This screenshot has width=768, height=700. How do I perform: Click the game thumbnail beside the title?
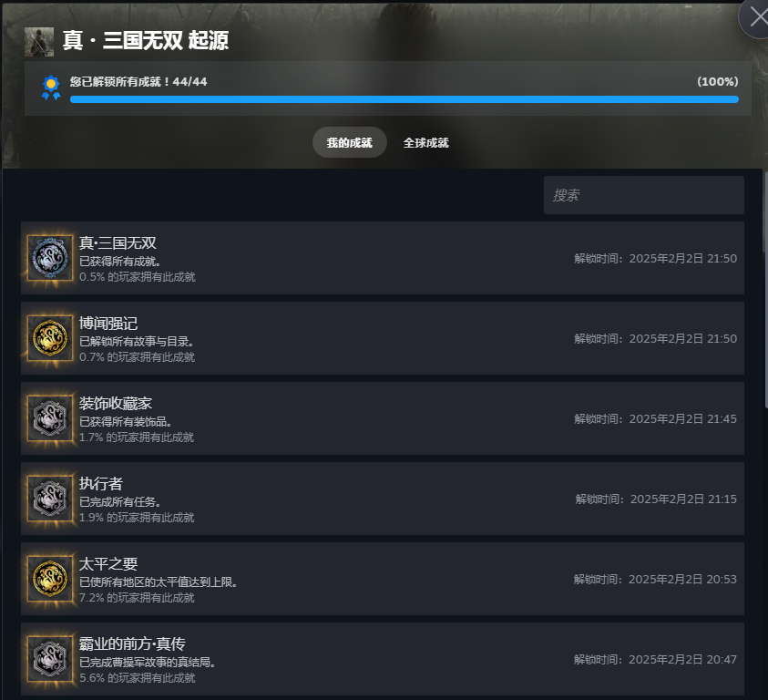(39, 42)
